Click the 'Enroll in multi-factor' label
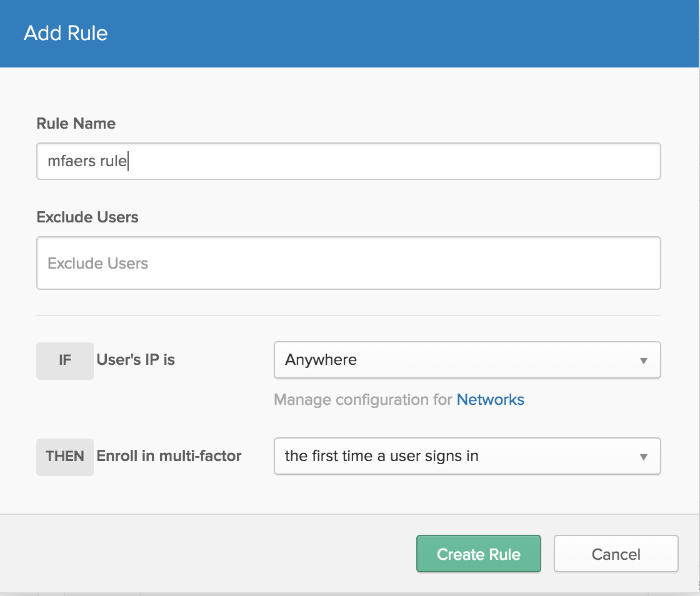700x596 pixels. click(x=169, y=456)
